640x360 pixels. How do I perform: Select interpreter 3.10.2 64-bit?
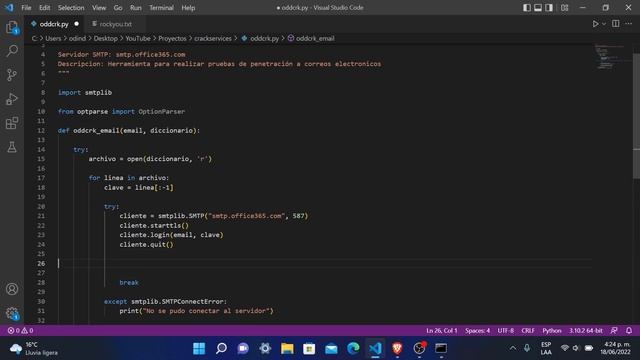click(586, 331)
